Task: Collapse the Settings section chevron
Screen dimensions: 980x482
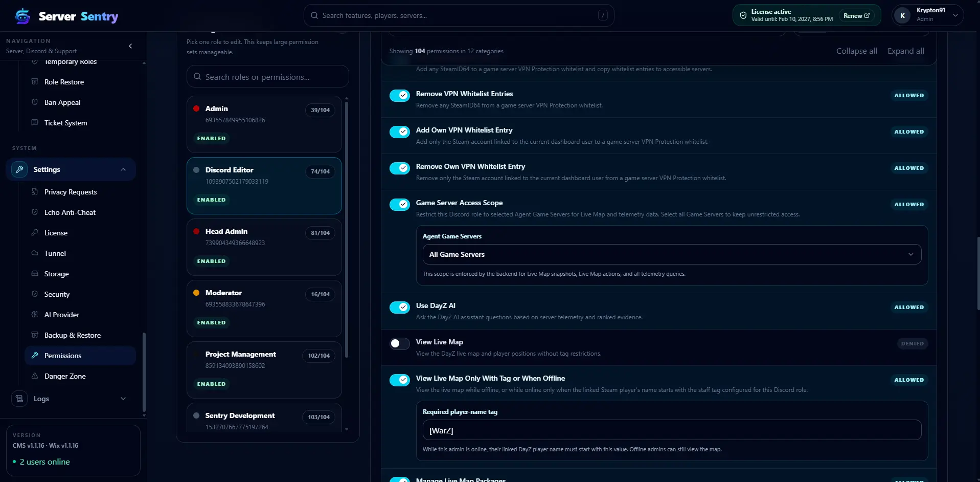Action: coord(123,169)
